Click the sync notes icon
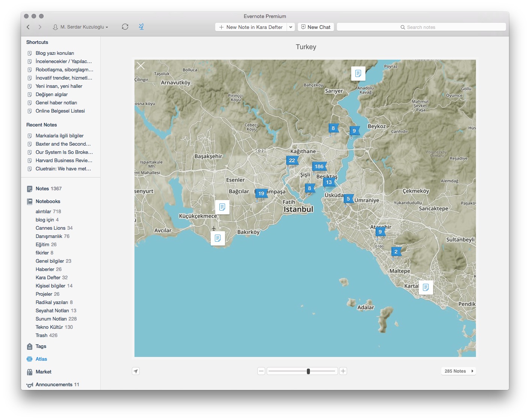530x420 pixels. coord(125,27)
